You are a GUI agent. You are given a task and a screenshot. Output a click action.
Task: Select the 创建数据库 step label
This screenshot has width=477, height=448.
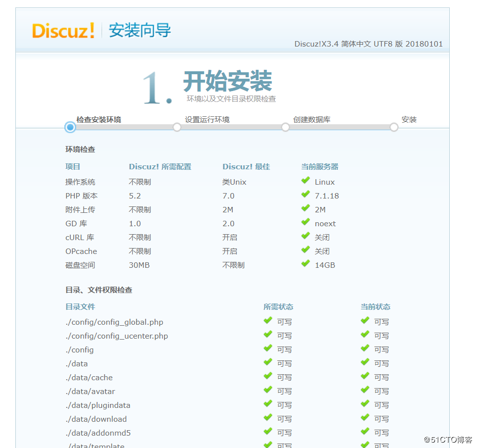click(x=312, y=119)
